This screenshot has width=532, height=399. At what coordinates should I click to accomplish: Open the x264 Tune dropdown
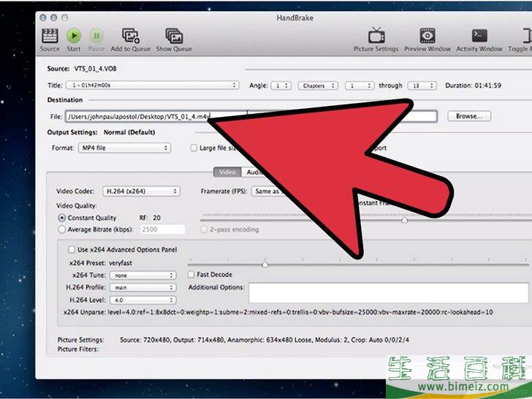(x=142, y=275)
